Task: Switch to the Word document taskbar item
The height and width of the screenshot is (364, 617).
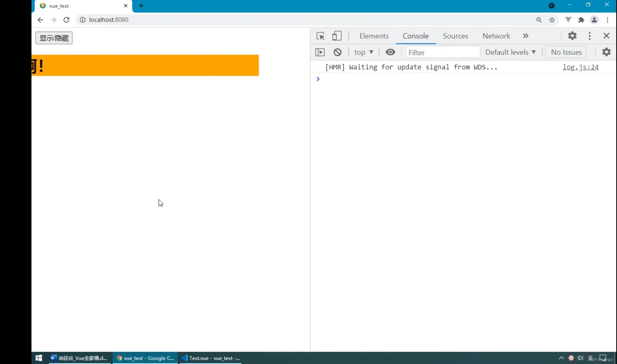Action: tap(79, 358)
